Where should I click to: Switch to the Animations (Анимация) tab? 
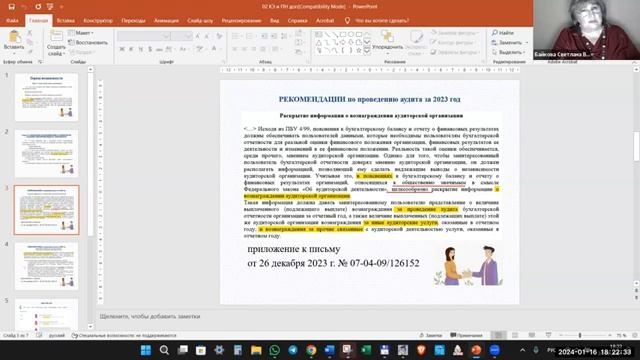pos(166,20)
